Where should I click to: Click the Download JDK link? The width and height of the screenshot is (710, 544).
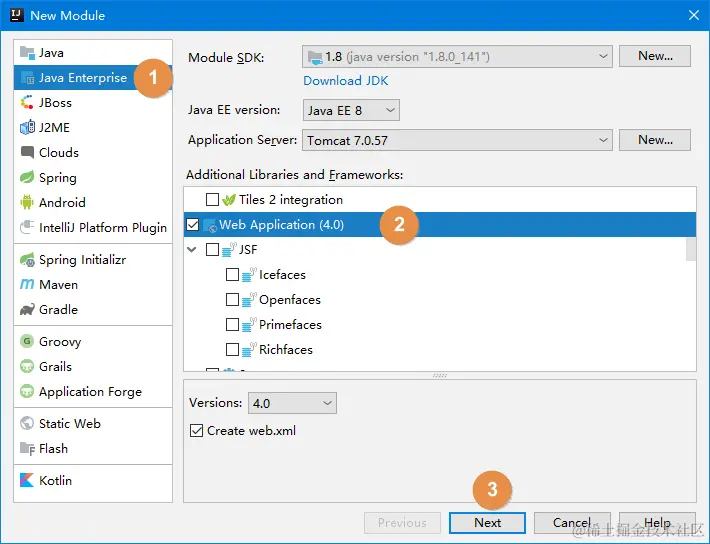[x=345, y=81]
